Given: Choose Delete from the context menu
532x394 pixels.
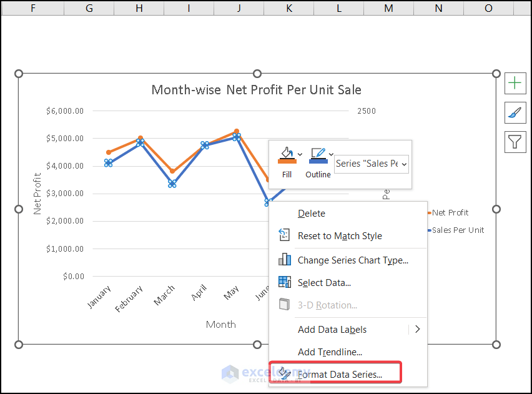Looking at the screenshot, I should tap(312, 214).
